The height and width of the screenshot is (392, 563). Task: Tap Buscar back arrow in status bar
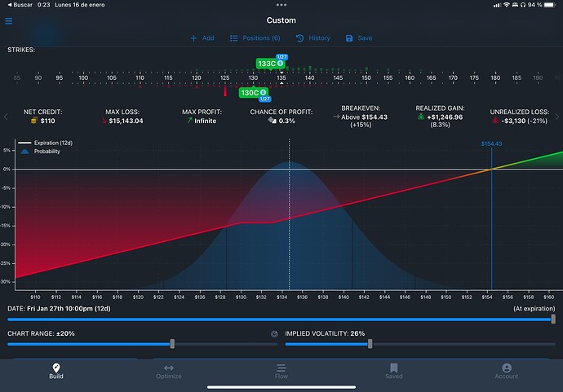pos(20,5)
